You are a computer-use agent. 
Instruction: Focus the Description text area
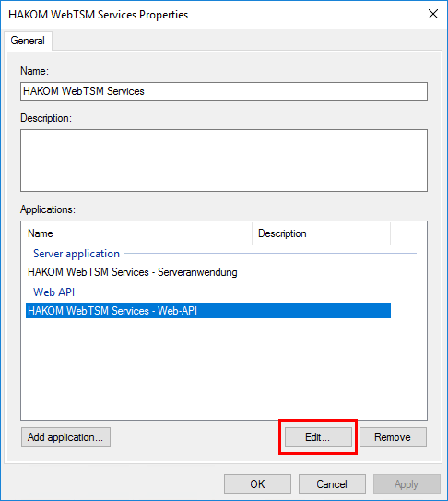(x=224, y=161)
